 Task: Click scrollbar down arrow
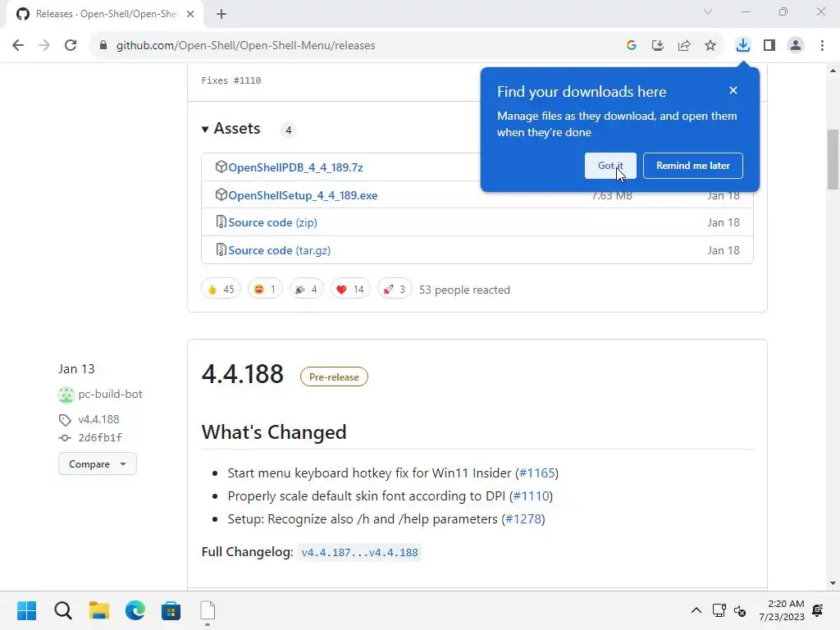[833, 583]
